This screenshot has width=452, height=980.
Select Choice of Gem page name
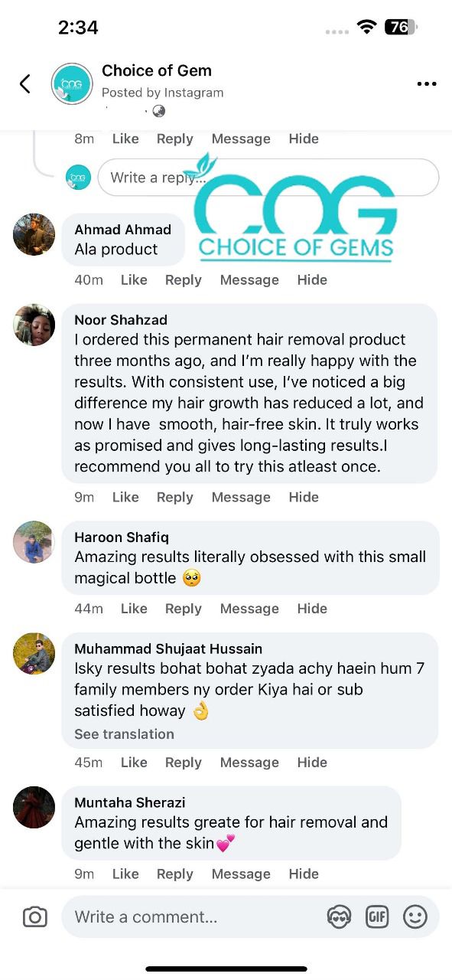(157, 70)
